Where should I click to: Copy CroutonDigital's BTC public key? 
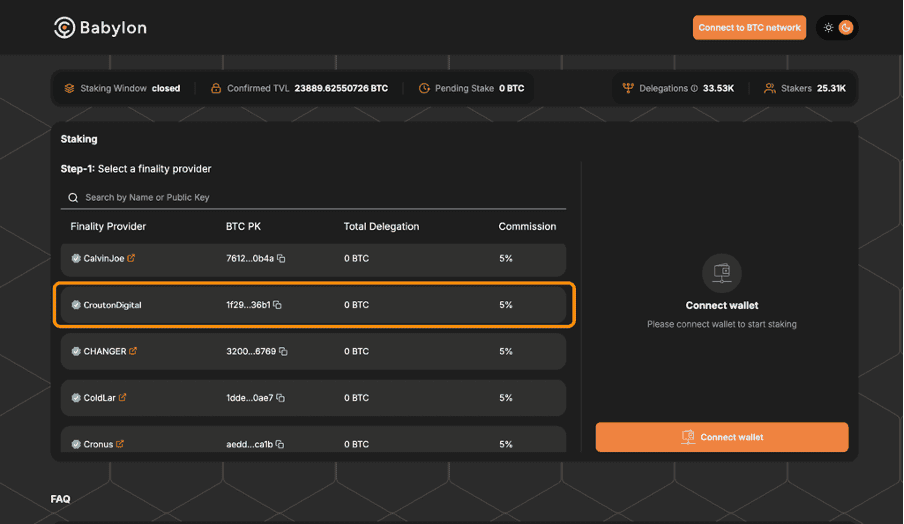coord(278,305)
